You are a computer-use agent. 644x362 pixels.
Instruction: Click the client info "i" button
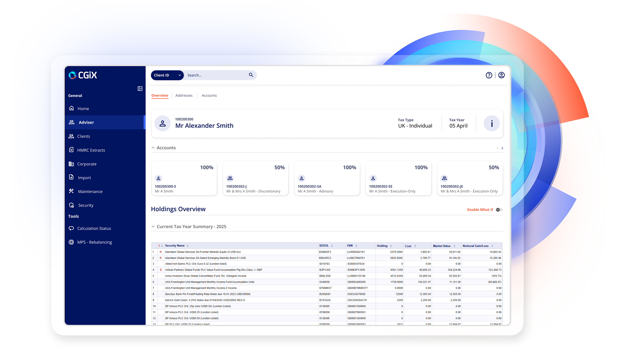coord(492,123)
